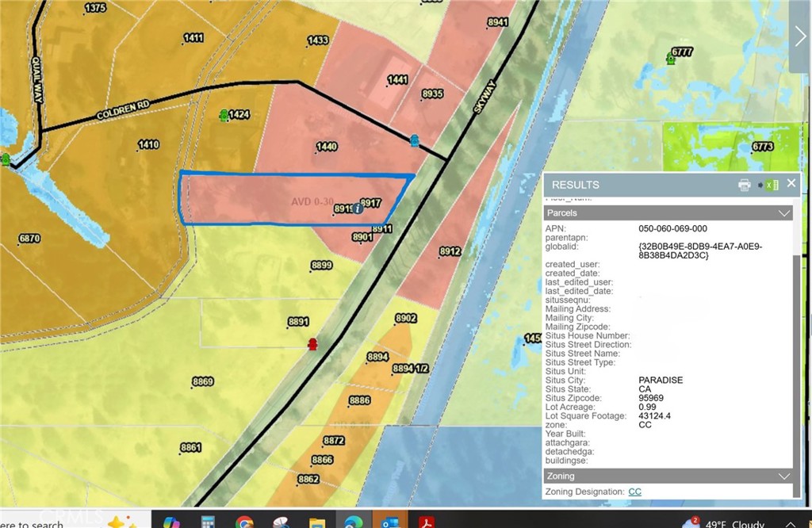Select the green marker beside parcel 1424
The image size is (812, 528).
224,116
